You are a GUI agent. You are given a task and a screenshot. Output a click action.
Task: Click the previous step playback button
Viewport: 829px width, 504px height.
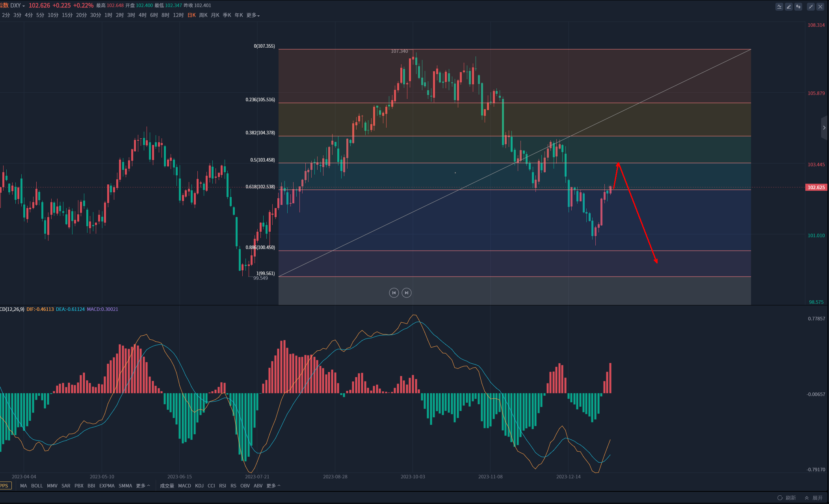point(394,293)
